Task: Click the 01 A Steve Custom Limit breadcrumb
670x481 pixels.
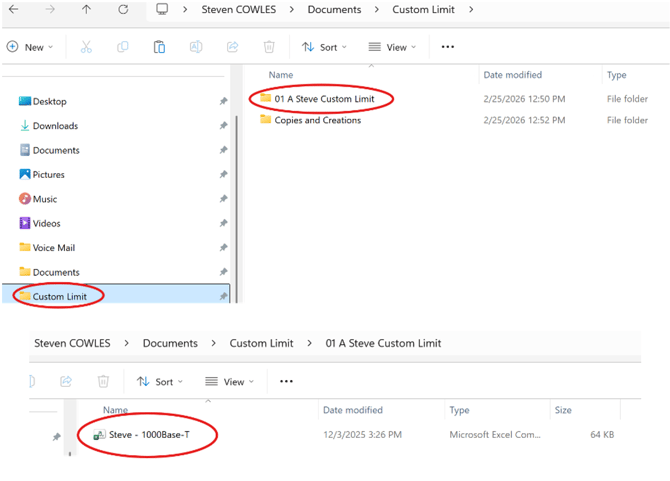Action: [x=383, y=343]
